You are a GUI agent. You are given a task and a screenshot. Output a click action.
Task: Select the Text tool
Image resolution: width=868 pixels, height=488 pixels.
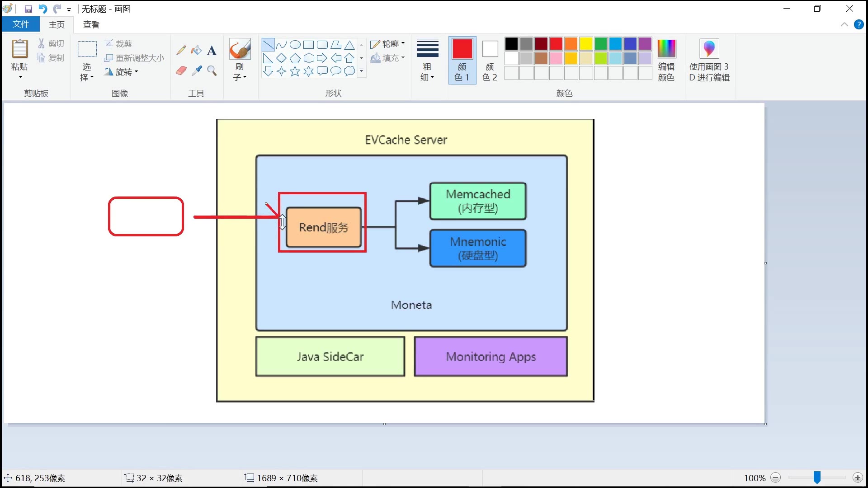coord(212,50)
